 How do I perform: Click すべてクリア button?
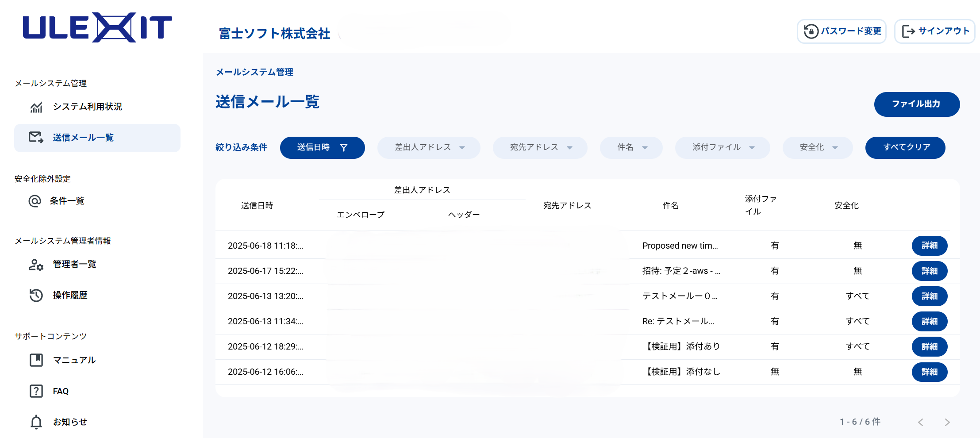[x=905, y=147]
